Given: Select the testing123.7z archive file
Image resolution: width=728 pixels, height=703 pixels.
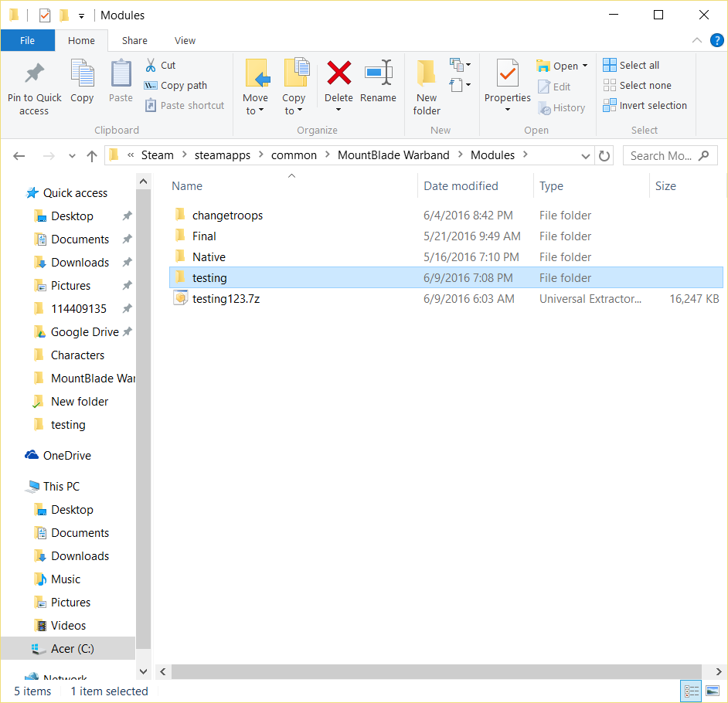Looking at the screenshot, I should point(226,299).
